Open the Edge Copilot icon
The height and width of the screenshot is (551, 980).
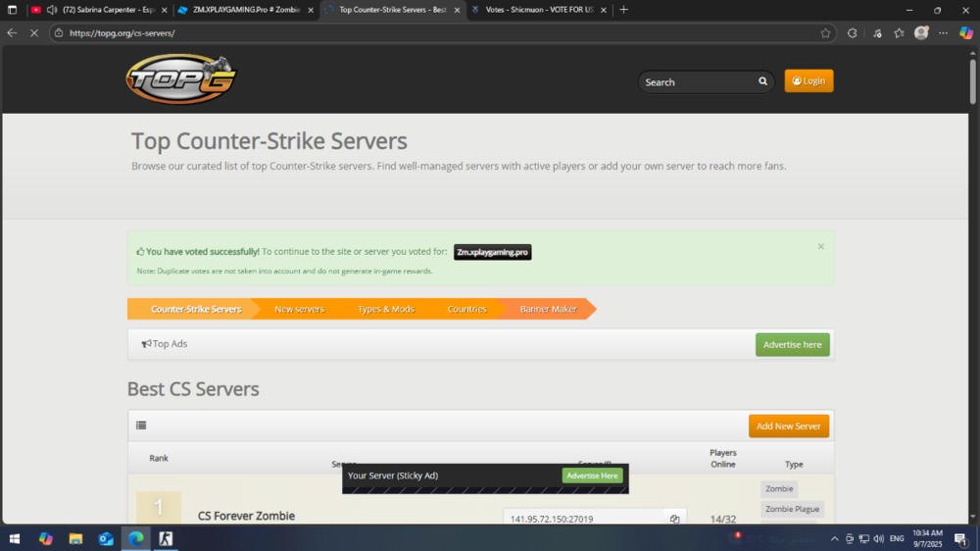[x=965, y=32]
